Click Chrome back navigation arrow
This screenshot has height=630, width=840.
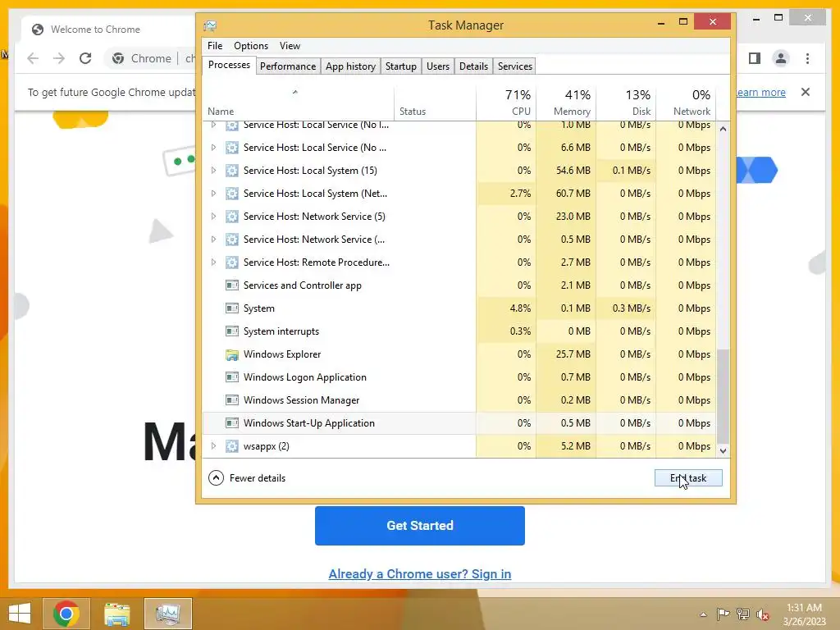coord(33,58)
